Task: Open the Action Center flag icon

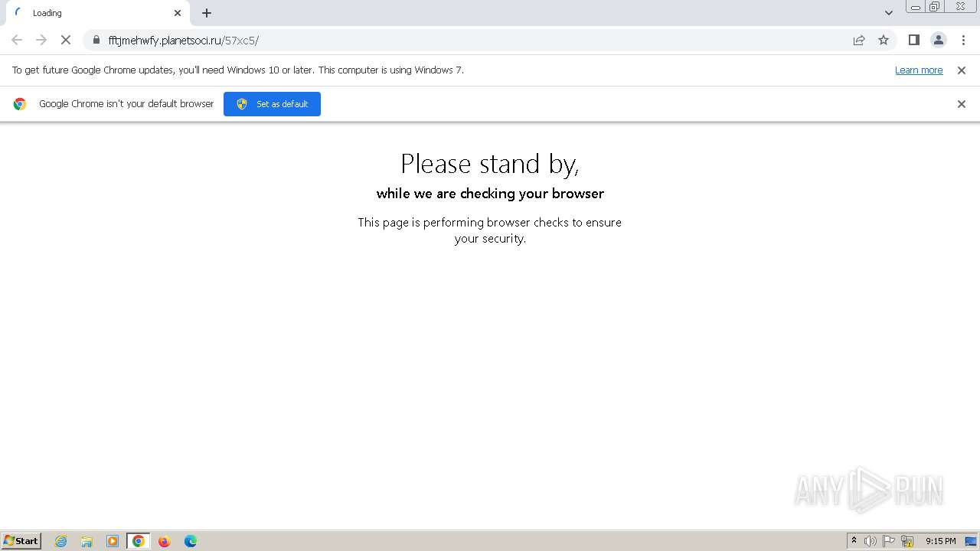Action: point(889,541)
